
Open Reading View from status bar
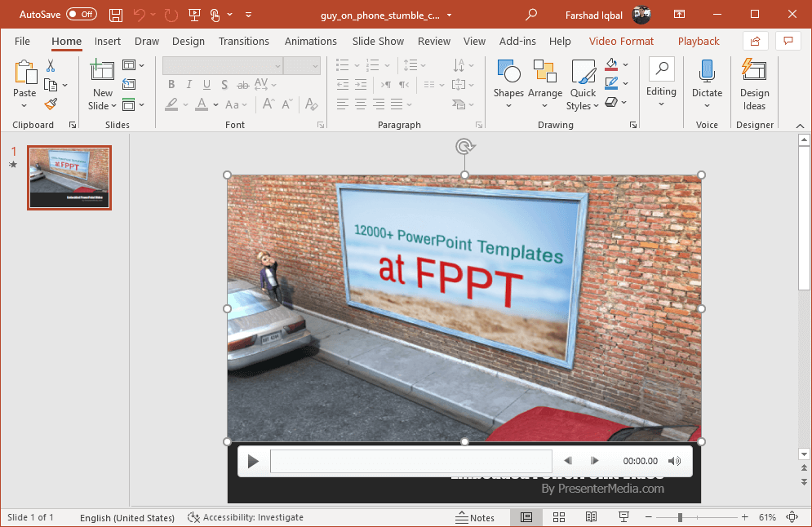pos(592,517)
